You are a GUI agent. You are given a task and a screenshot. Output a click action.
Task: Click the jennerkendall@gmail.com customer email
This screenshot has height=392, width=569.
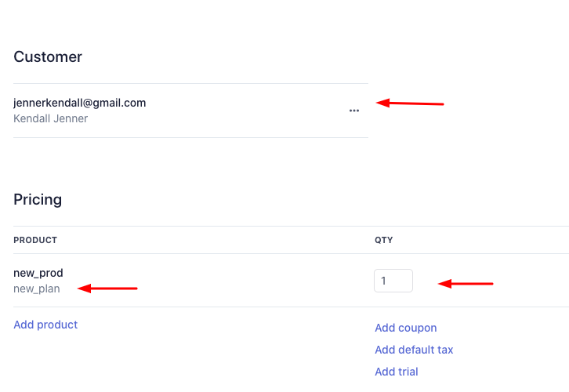tap(79, 103)
